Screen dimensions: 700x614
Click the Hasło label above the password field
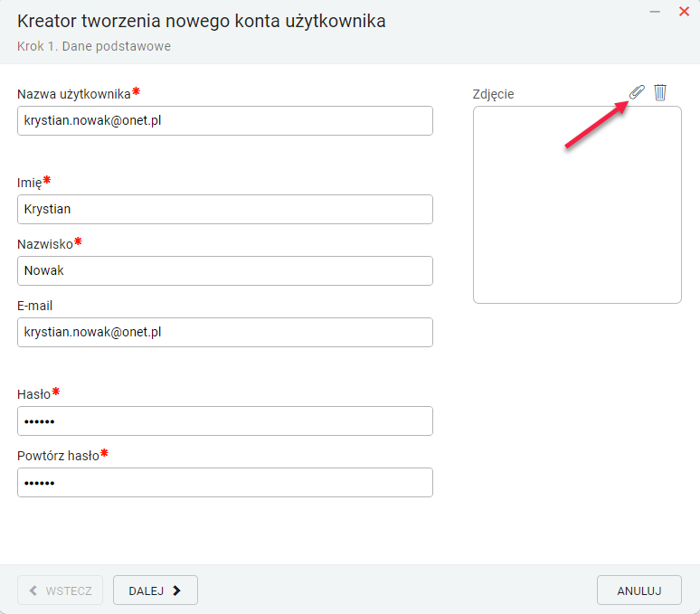pos(34,394)
